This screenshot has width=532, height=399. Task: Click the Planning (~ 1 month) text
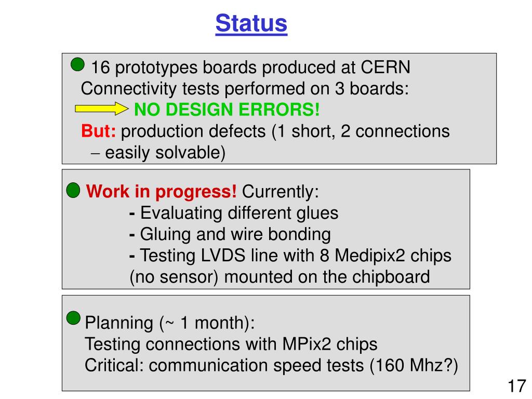click(x=170, y=323)
